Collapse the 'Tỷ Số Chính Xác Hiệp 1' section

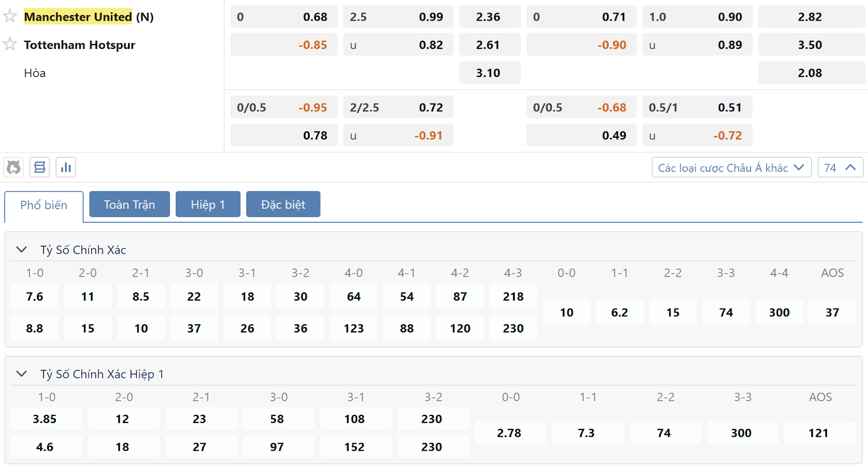pyautogui.click(x=22, y=374)
